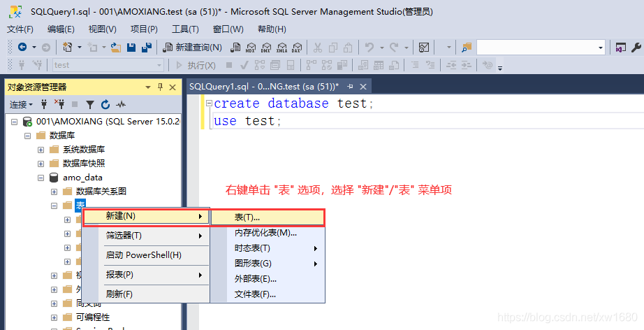Viewport: 644px width, 330px height.
Task: Click the wrench properties icon in toolbar
Action: point(636,48)
